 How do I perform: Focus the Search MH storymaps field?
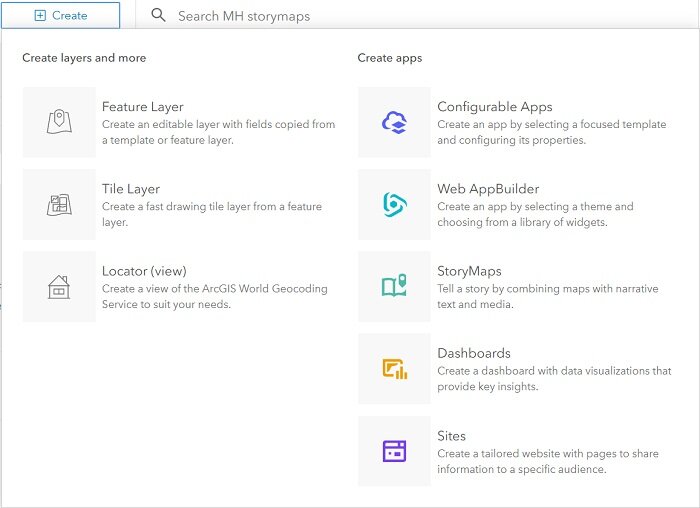coord(417,15)
